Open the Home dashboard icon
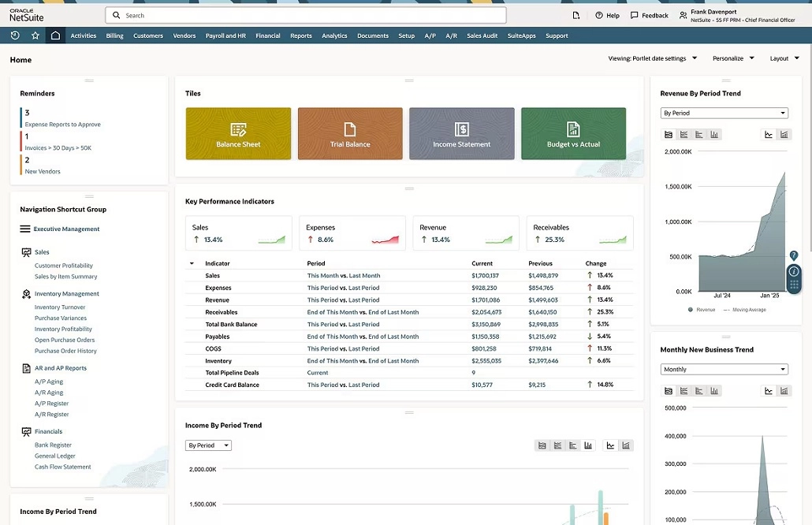The width and height of the screenshot is (812, 525). pos(53,35)
